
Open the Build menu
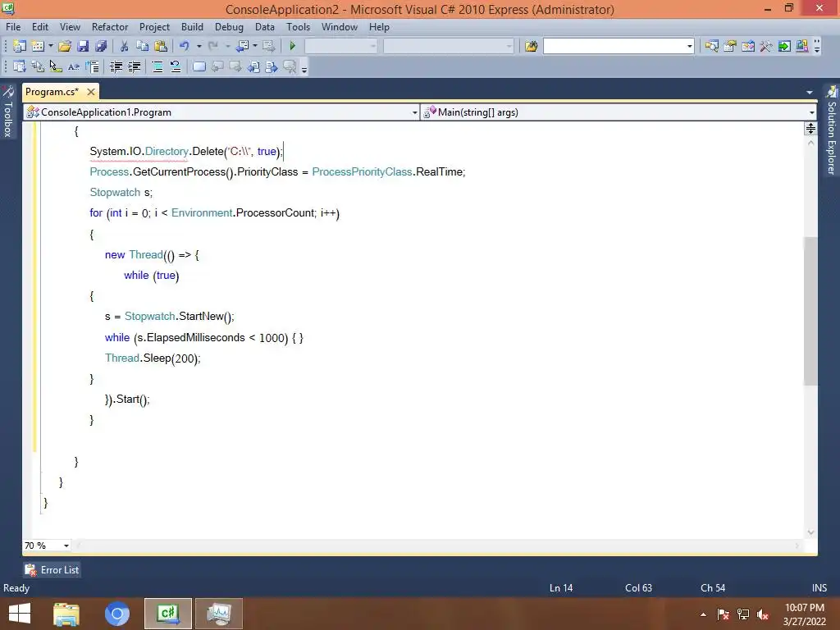point(192,27)
